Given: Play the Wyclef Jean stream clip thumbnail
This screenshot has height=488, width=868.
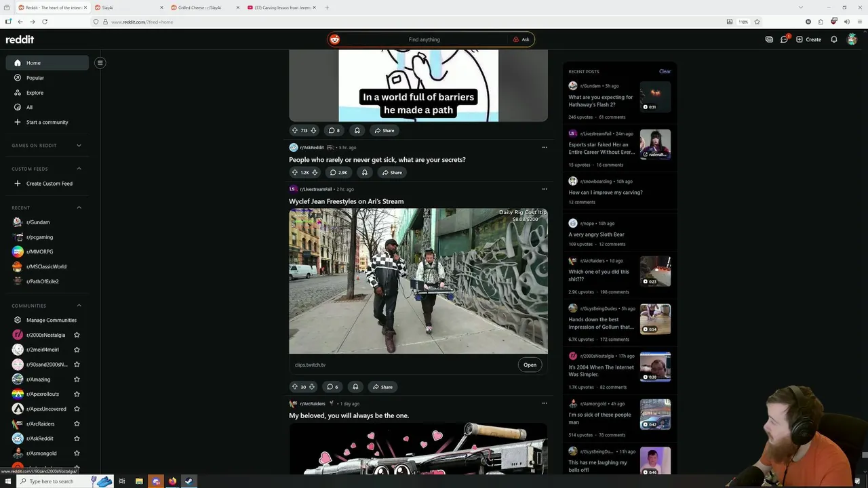Looking at the screenshot, I should tap(418, 281).
